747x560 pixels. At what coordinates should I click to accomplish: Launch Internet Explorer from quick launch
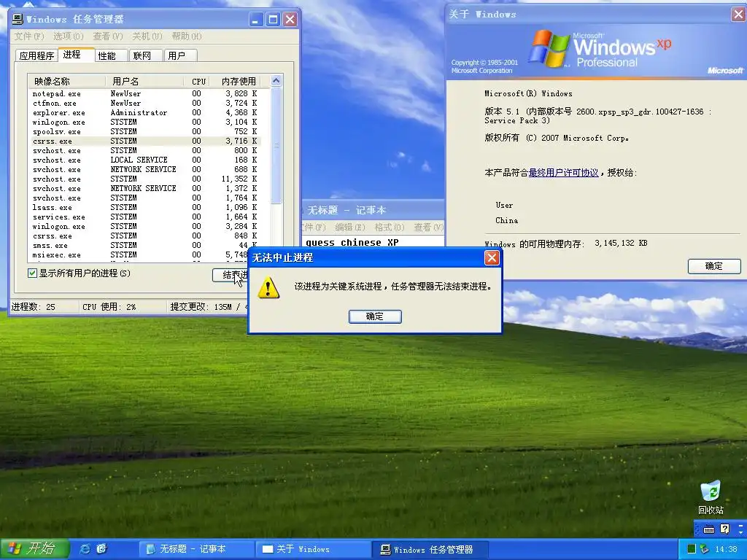85,549
